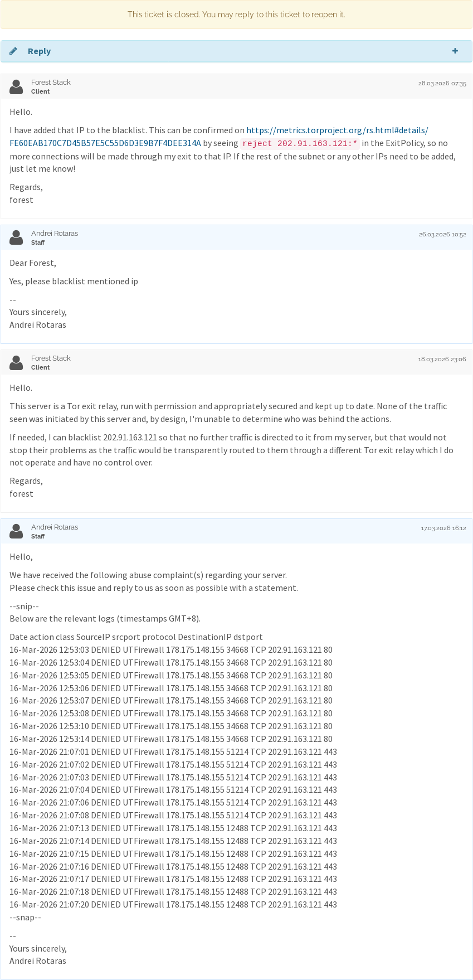Viewport: 473px width, 980px height.
Task: Click the 17.03.2026 16:12 timestamp
Action: 443,528
